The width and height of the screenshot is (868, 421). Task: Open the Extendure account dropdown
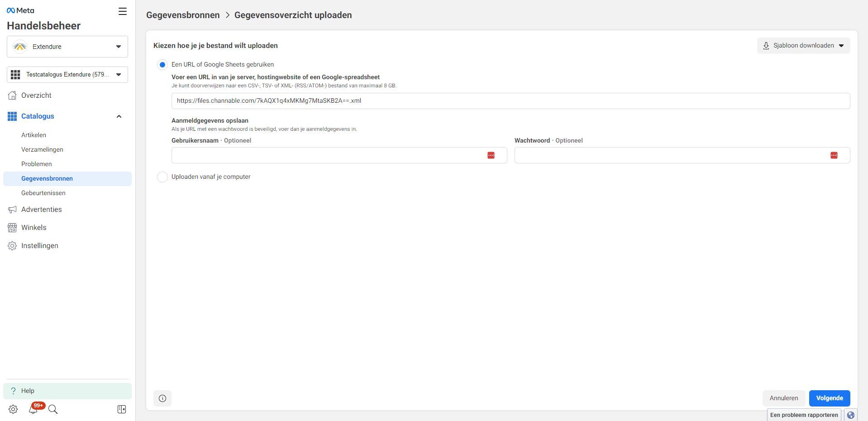pos(67,47)
